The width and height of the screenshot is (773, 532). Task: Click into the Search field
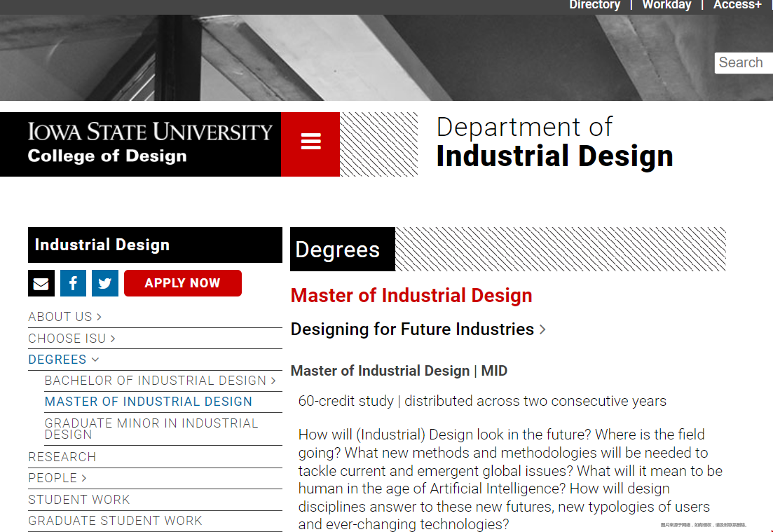744,63
